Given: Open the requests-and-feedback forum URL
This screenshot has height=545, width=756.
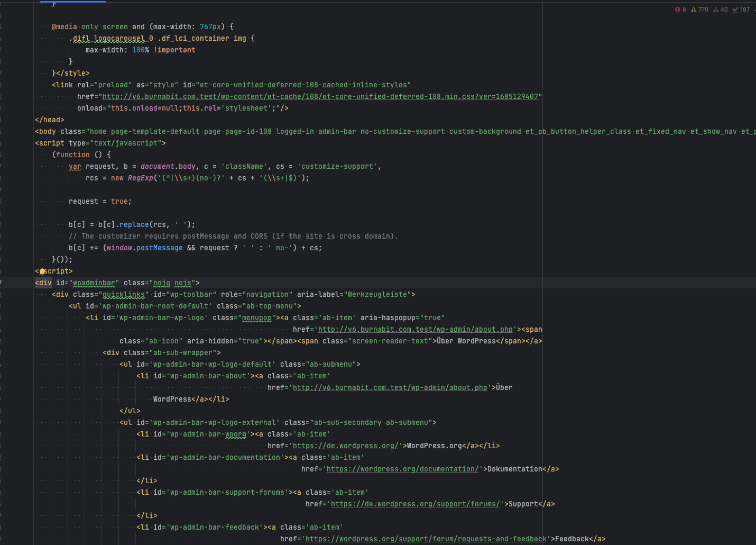Looking at the screenshot, I should [426, 539].
